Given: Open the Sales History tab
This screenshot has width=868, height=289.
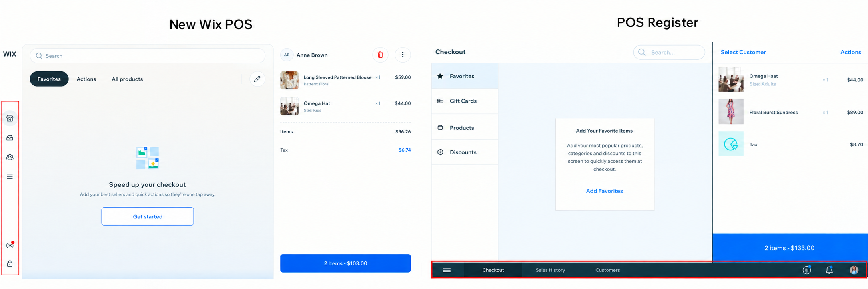Looking at the screenshot, I should pos(550,270).
